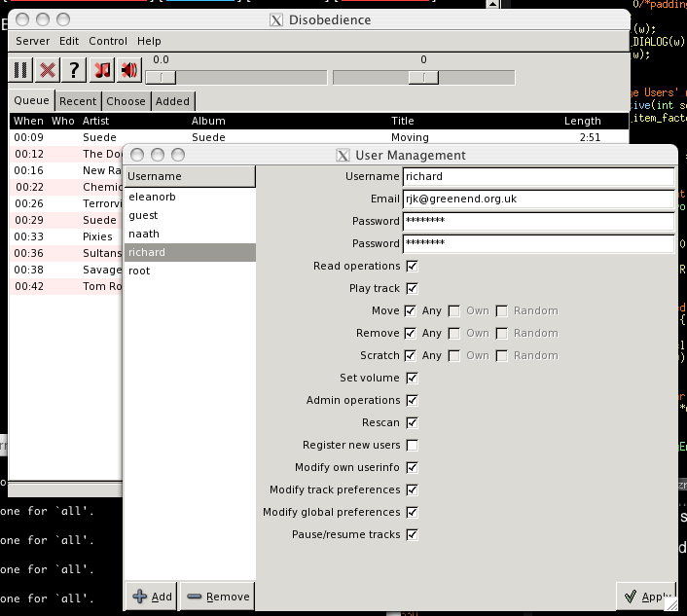687x616 pixels.
Task: Click the volume slider handle
Action: pyautogui.click(x=161, y=78)
